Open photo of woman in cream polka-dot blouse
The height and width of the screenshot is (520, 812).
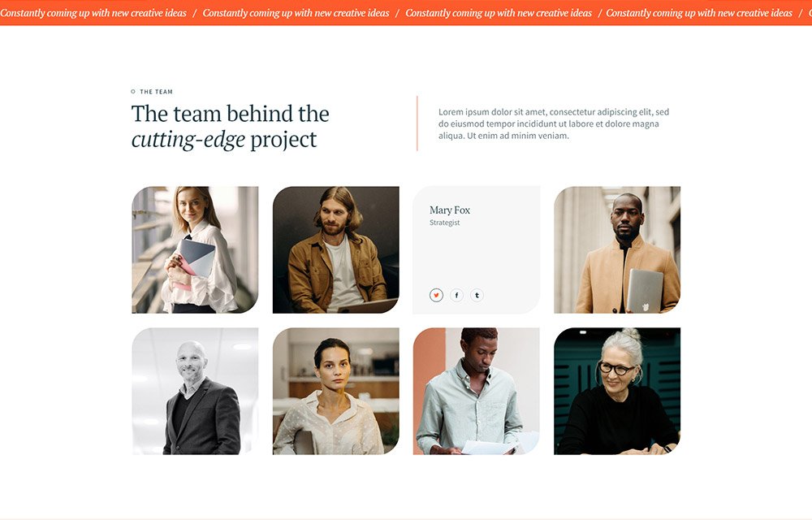(336, 391)
